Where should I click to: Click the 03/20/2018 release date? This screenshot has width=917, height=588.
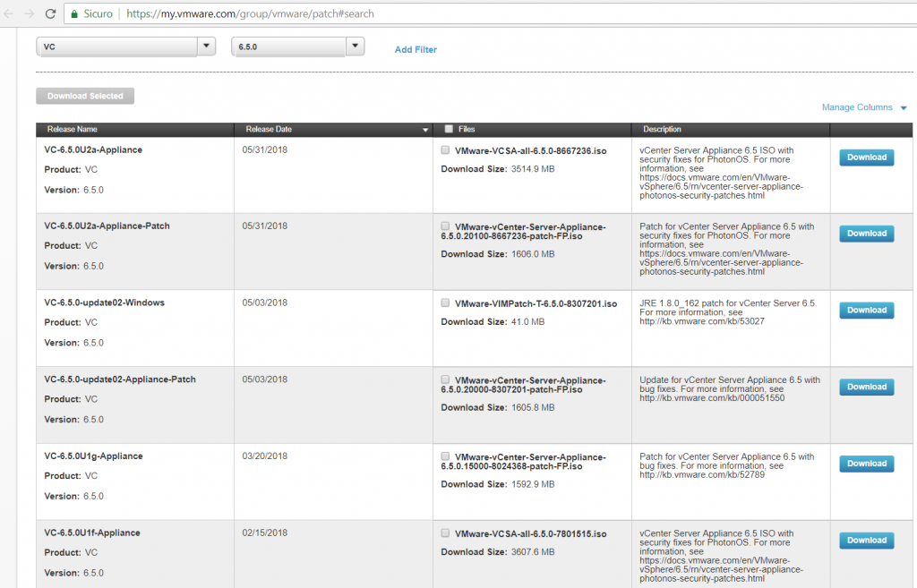265,456
